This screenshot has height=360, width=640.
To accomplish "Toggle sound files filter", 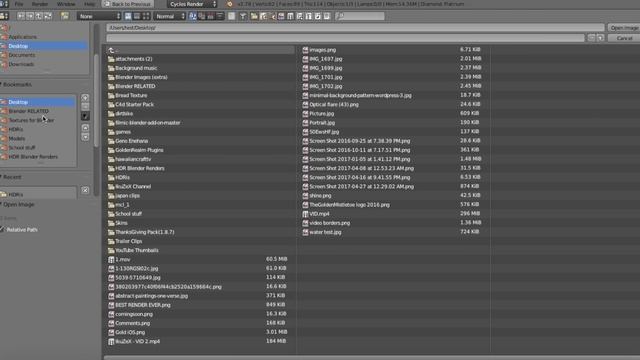I will [x=318, y=16].
